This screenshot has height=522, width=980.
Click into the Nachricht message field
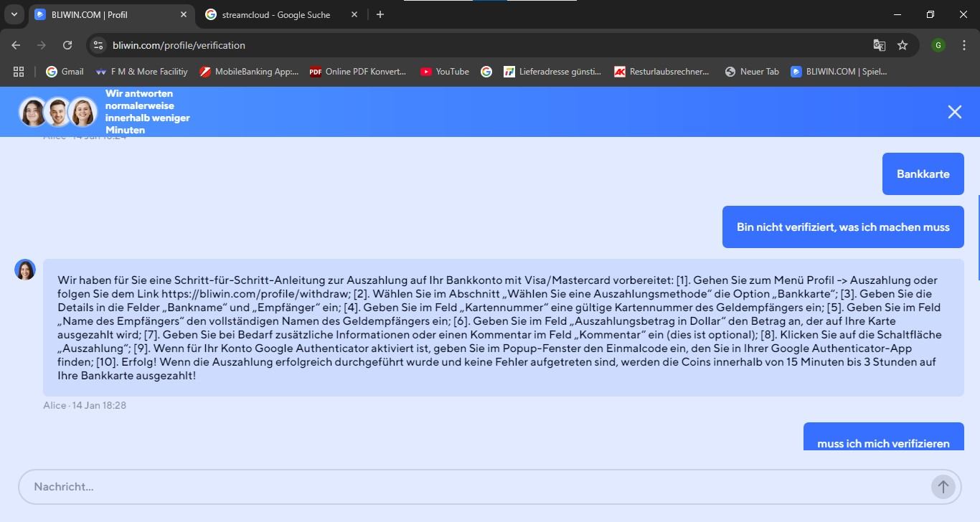pos(473,487)
